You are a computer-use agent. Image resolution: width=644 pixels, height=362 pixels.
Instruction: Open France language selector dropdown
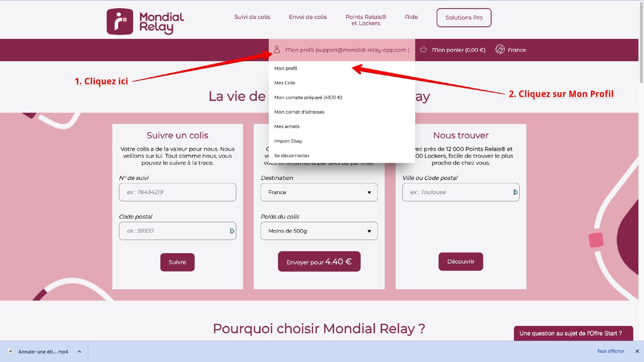(511, 50)
